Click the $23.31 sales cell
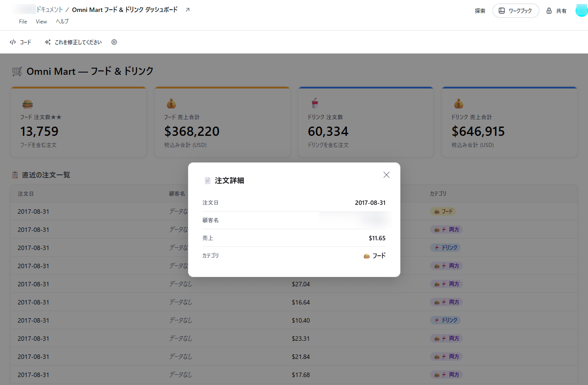Image resolution: width=588 pixels, height=385 pixels. (x=301, y=339)
